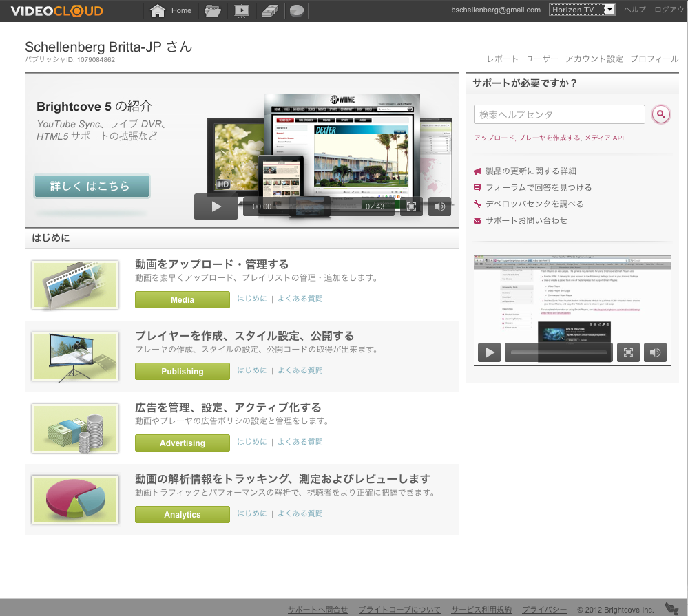The image size is (688, 616).
Task: Click the bschellenberg@gmail.com account email
Action: 496,10
